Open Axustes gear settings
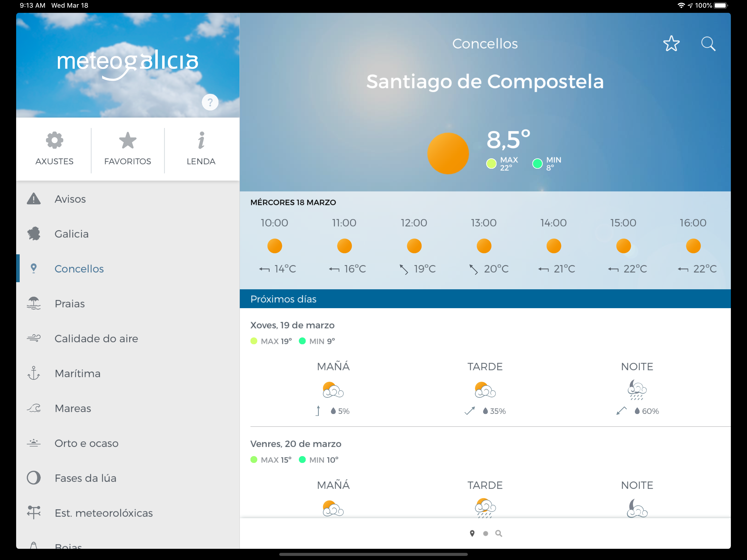 54,148
